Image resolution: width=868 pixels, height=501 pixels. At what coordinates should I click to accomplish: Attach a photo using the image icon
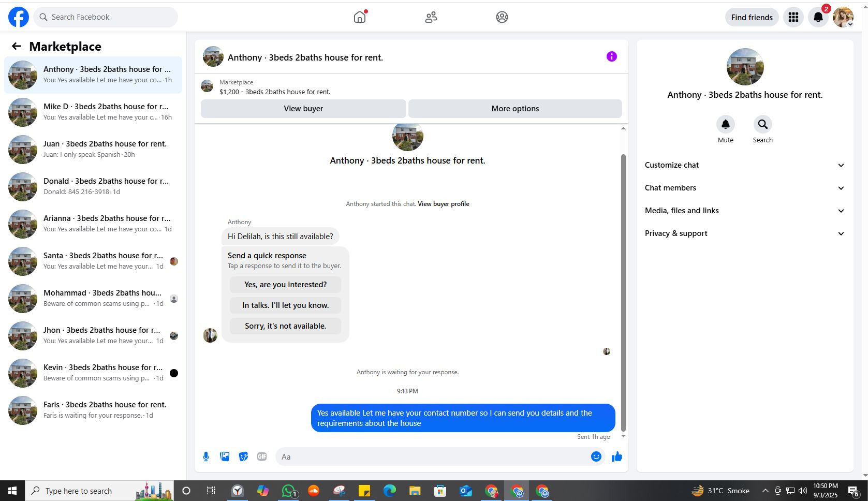coord(225,456)
